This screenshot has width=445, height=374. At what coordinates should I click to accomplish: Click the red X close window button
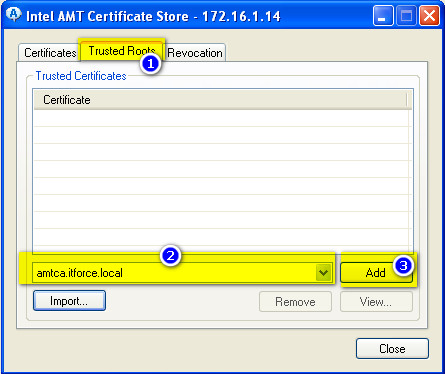tap(429, 15)
